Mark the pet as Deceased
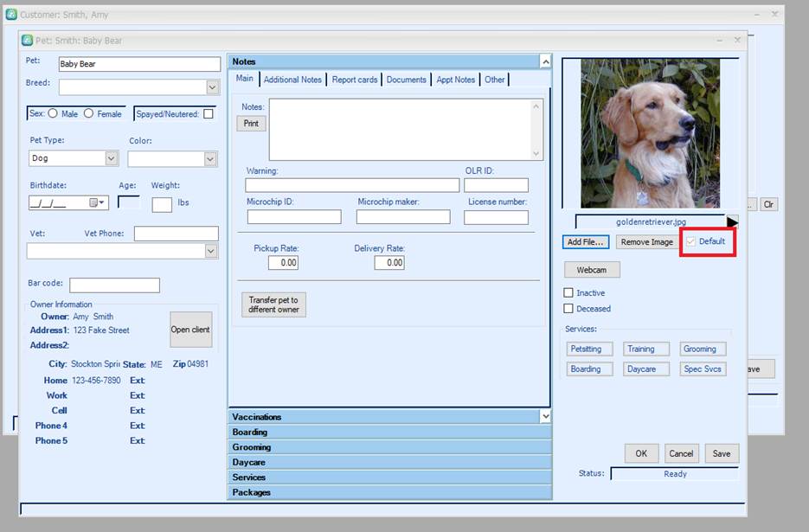Image resolution: width=809 pixels, height=532 pixels. [x=568, y=309]
